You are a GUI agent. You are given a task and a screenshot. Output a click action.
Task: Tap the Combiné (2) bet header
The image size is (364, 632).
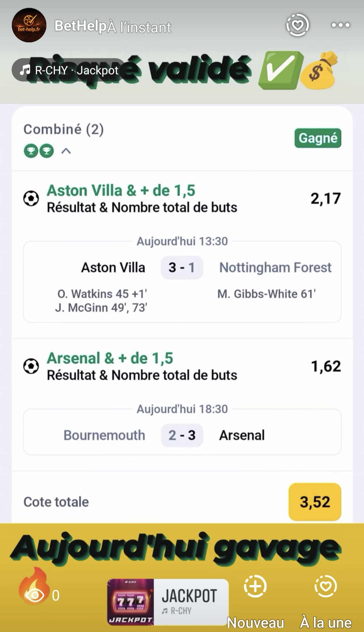click(64, 129)
